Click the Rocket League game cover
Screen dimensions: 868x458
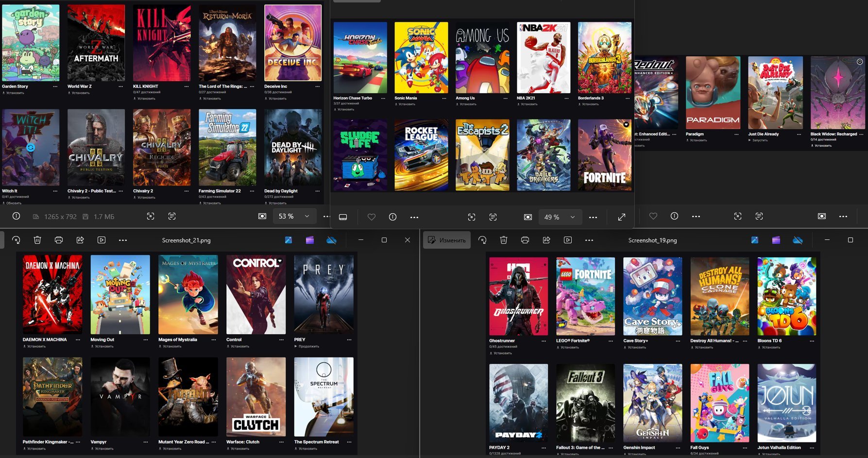421,155
